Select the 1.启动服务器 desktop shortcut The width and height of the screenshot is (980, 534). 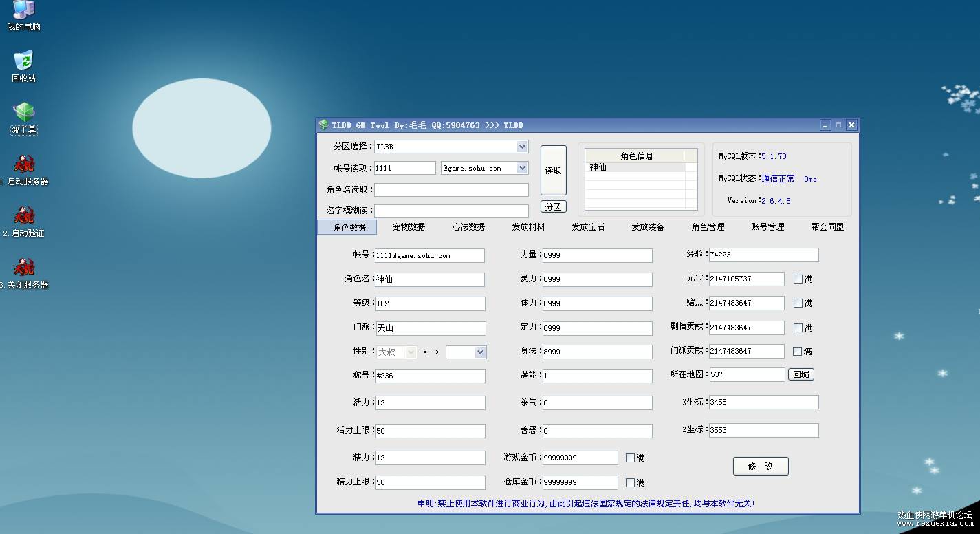coord(24,170)
